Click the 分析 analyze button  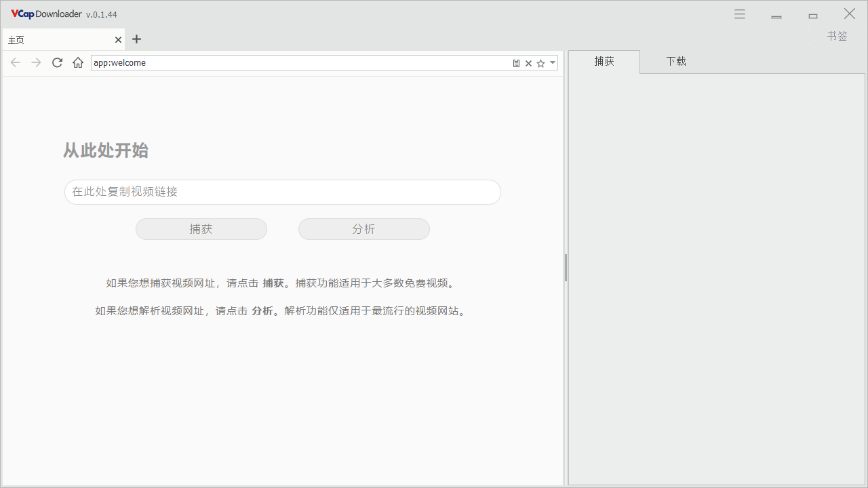click(363, 228)
